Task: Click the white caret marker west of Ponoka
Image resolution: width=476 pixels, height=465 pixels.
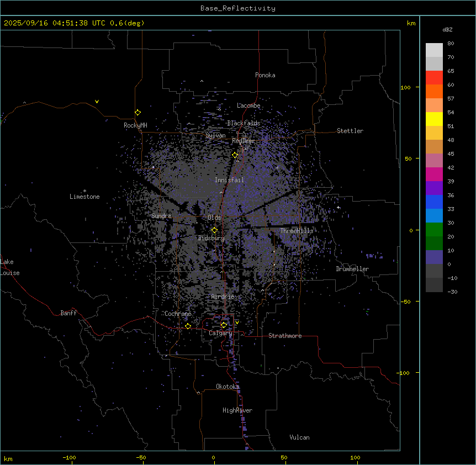Action: pyautogui.click(x=202, y=81)
